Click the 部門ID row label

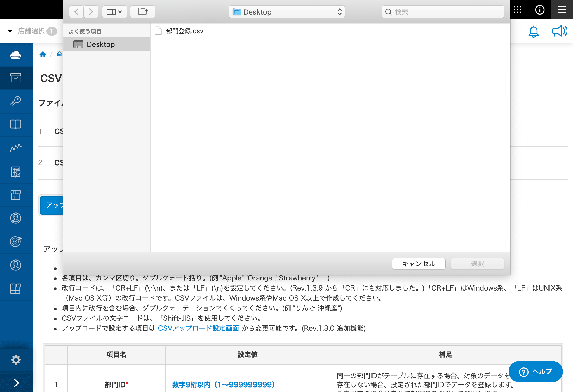point(116,385)
